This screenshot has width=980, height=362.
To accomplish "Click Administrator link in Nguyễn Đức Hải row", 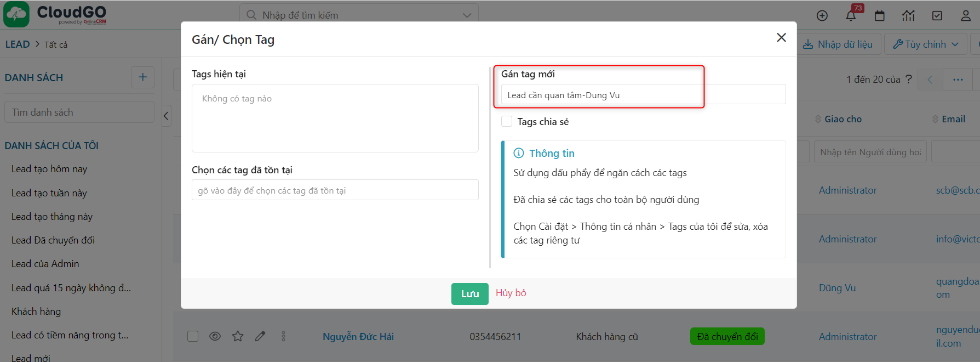I will tap(847, 337).
